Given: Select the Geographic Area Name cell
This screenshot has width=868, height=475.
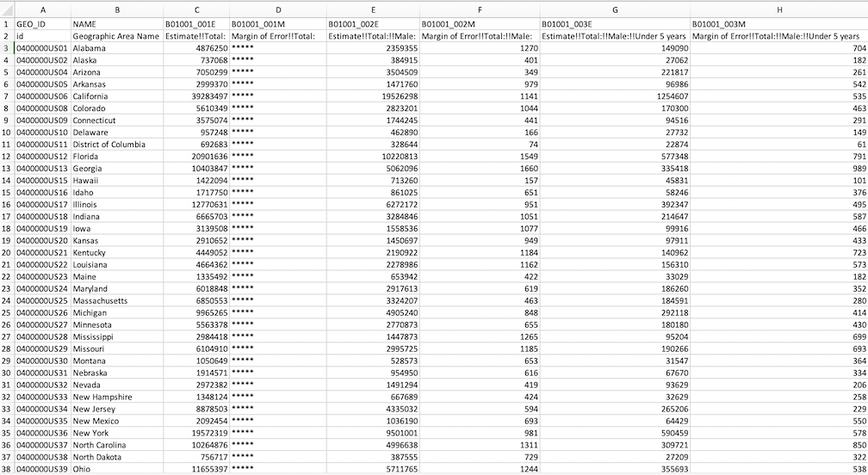Looking at the screenshot, I should click(x=116, y=37).
